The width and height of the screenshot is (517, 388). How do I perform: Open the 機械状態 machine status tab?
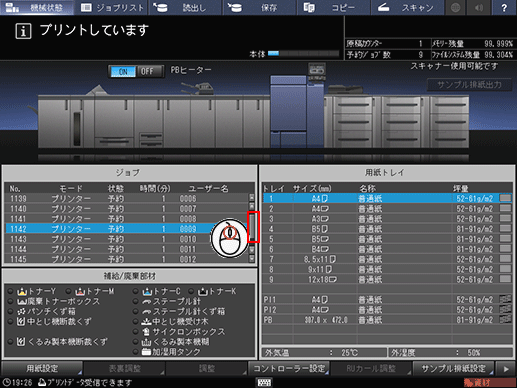[x=37, y=7]
